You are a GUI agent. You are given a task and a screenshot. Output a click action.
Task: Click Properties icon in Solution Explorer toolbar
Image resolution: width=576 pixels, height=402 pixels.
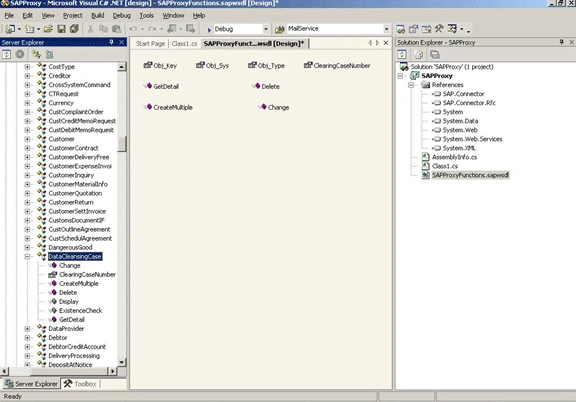(435, 54)
